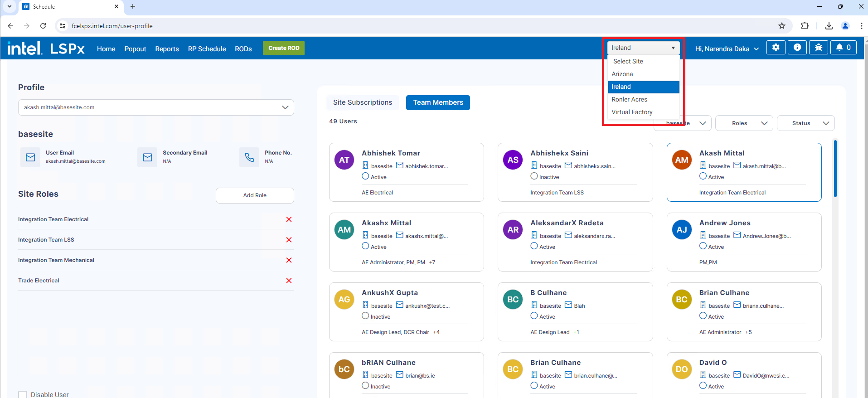Open the settings gear icon in header

tap(776, 48)
